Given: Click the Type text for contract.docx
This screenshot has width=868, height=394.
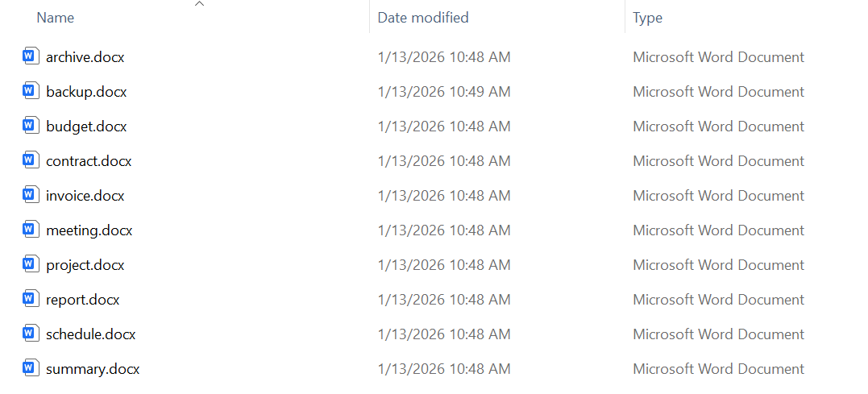Looking at the screenshot, I should point(718,161).
